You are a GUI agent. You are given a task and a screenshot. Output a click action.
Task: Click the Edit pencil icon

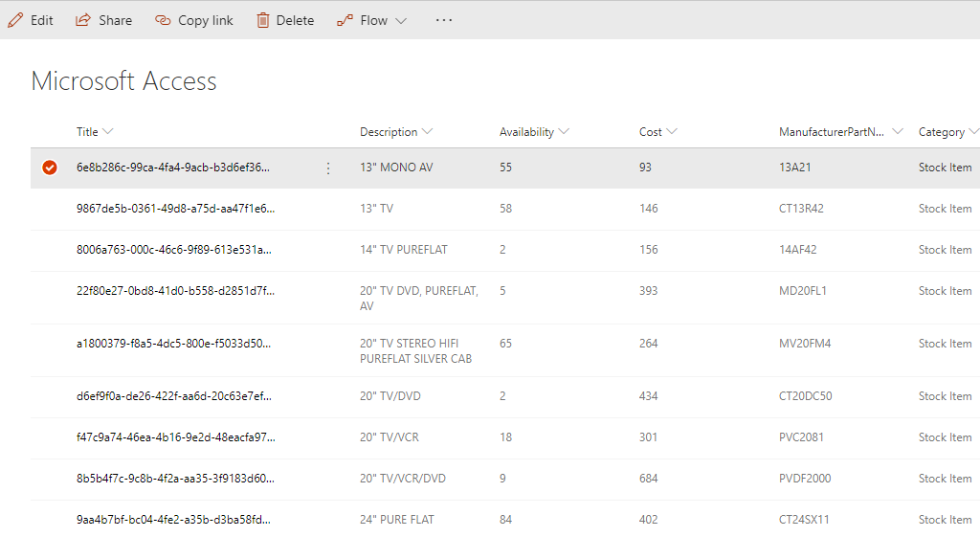click(15, 20)
